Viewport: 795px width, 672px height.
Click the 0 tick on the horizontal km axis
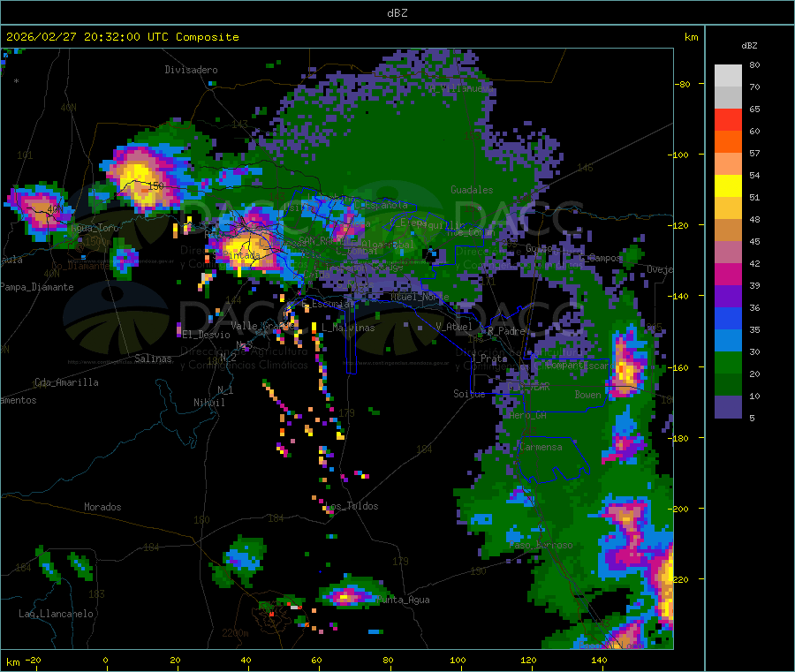click(x=105, y=660)
